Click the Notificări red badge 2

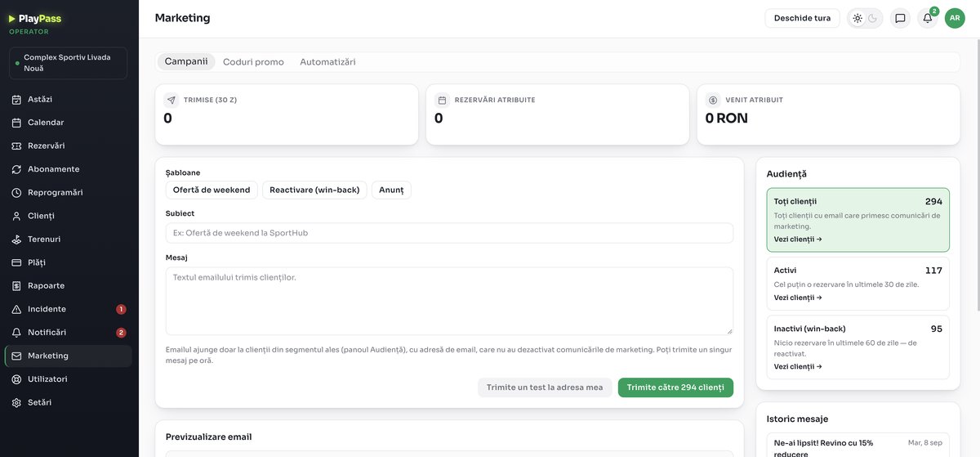pos(121,333)
